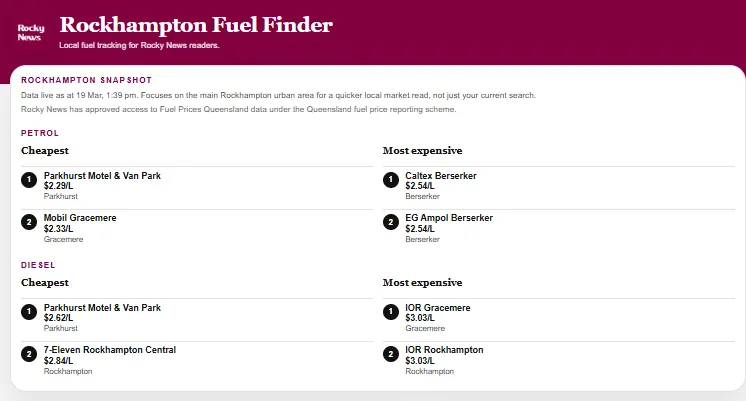
Task: Click the PETROL section heading
Action: tap(40, 133)
